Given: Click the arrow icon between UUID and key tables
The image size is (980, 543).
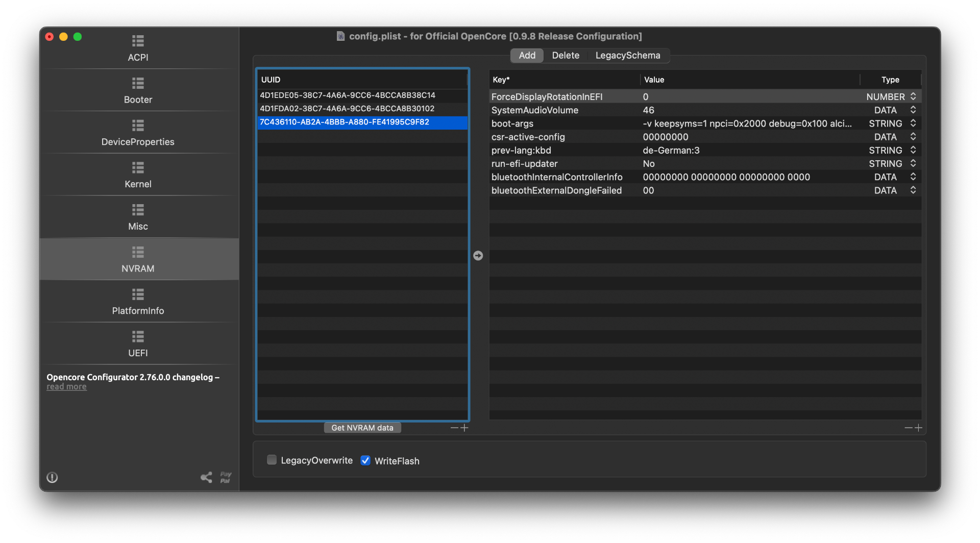Looking at the screenshot, I should pyautogui.click(x=478, y=256).
